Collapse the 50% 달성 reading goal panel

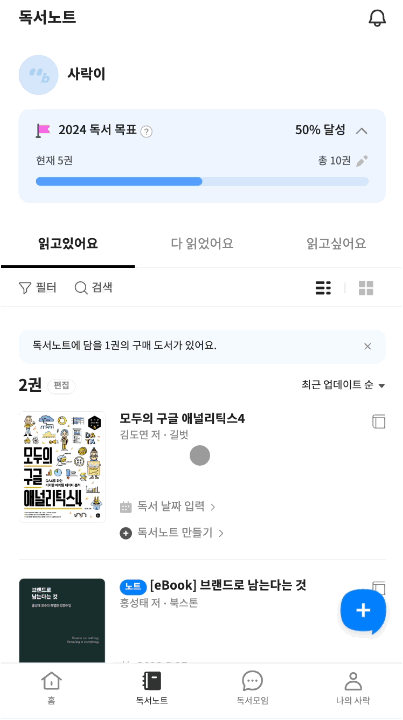click(x=362, y=131)
